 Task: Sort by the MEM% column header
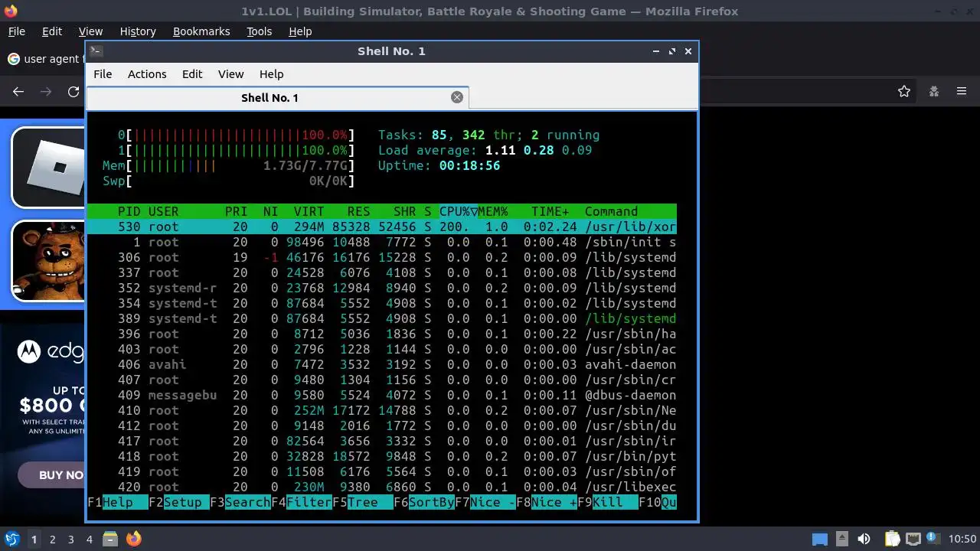(493, 211)
